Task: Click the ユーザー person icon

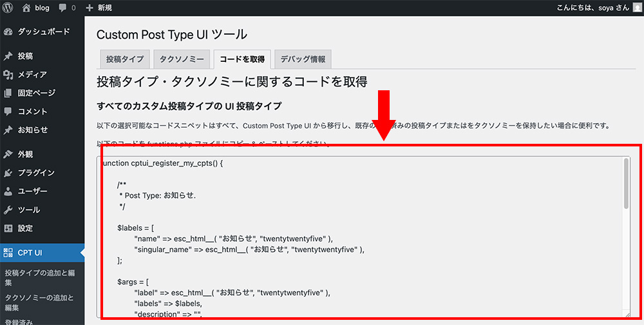Action: [8, 192]
